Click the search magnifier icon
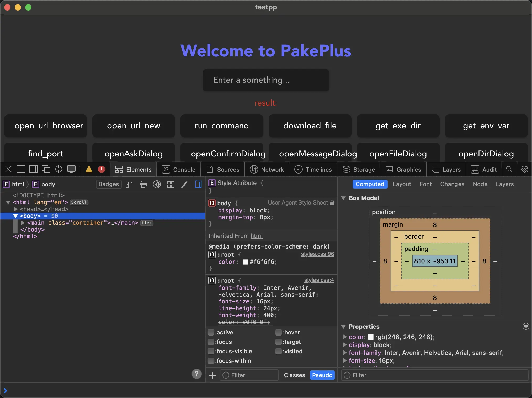 point(509,169)
